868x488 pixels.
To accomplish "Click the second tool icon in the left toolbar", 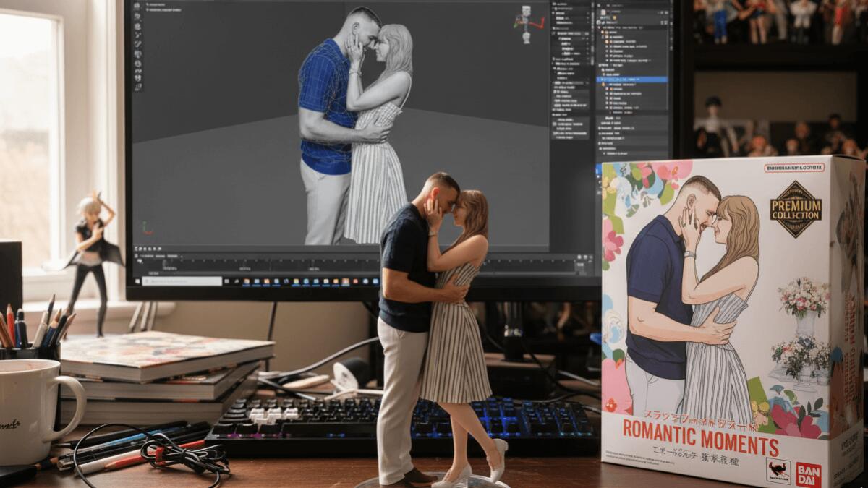I will [137, 15].
